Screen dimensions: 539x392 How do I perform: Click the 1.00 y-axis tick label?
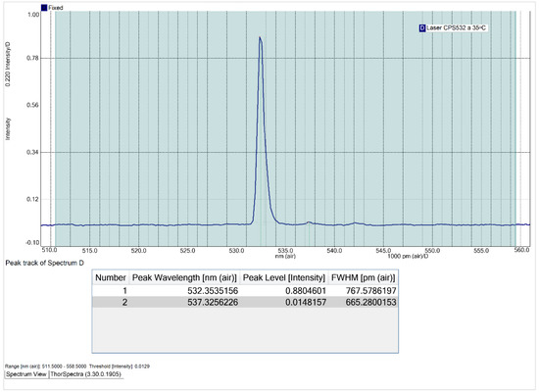pos(33,15)
